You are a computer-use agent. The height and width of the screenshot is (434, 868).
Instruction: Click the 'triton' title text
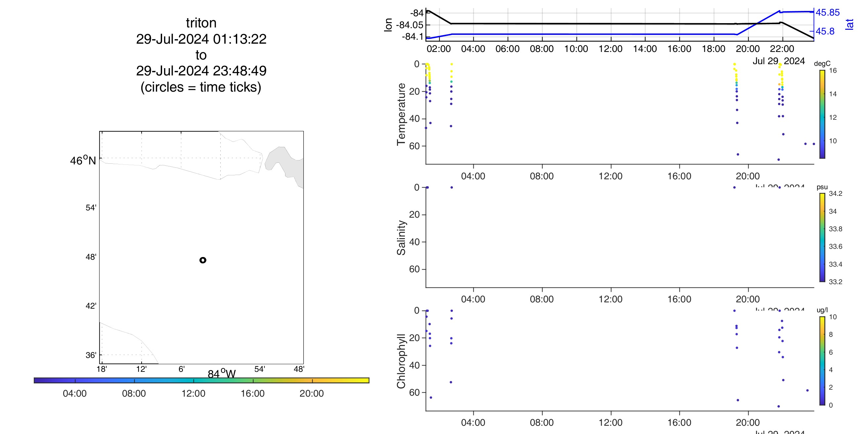pos(201,23)
